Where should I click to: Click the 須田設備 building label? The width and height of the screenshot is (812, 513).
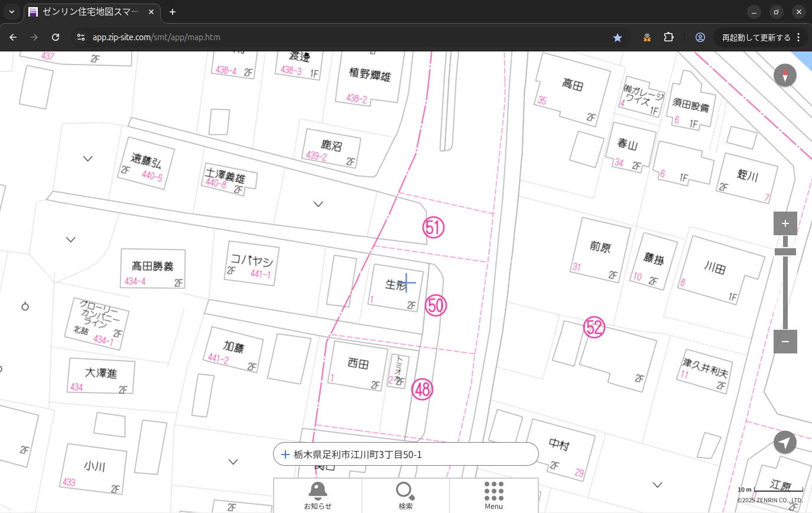(691, 107)
